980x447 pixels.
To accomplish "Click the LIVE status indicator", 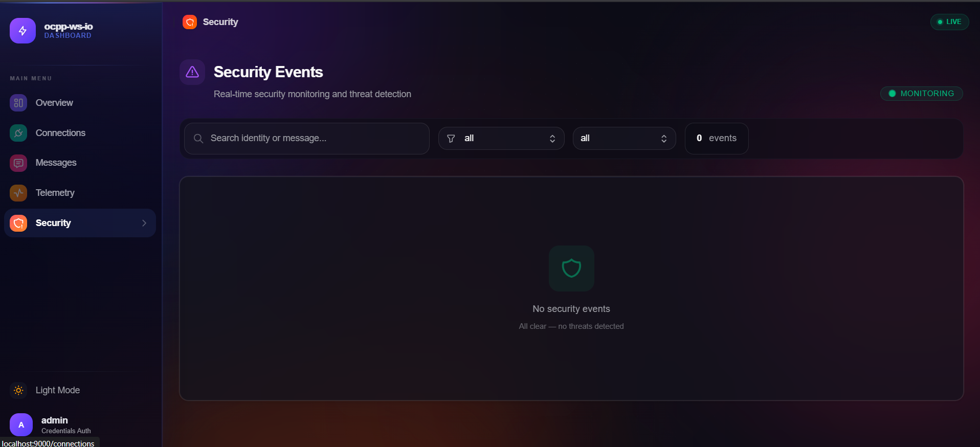I will pos(949,22).
